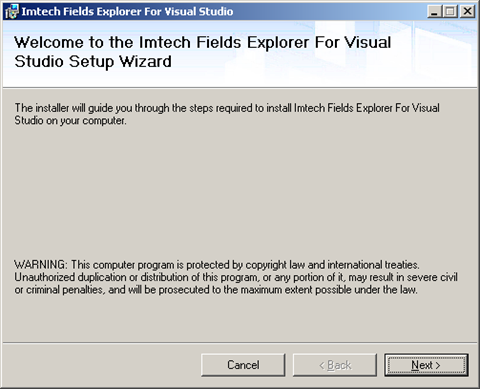Click the installer package icon in title bar
The image size is (480, 389).
tap(12, 12)
